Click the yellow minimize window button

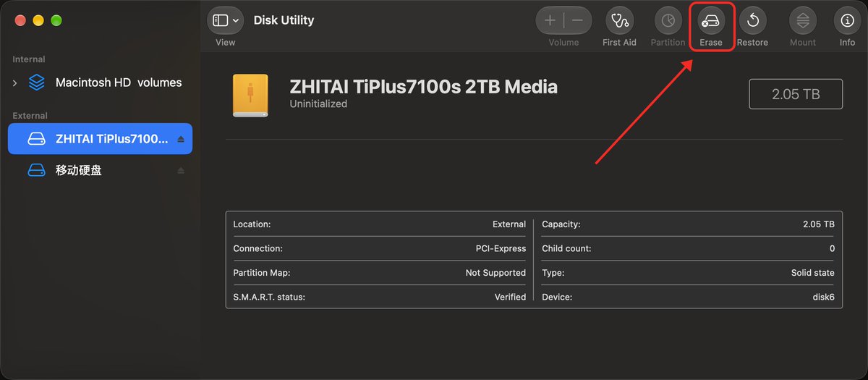(x=38, y=20)
